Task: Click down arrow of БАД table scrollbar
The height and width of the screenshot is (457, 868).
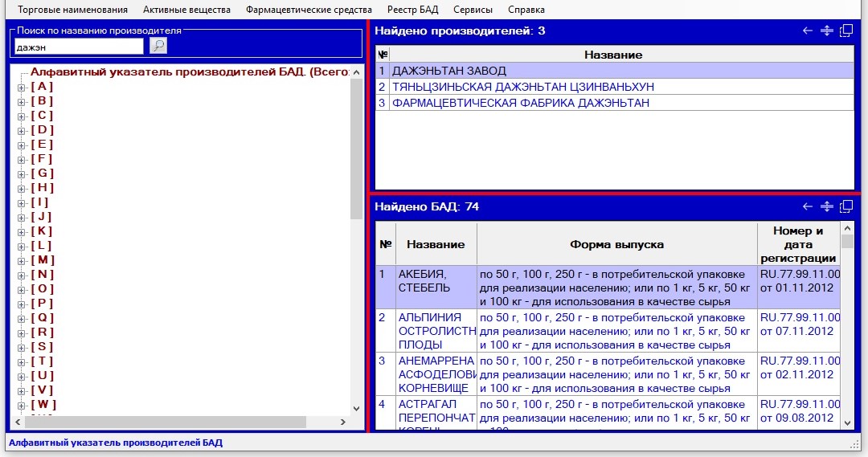Action: [x=847, y=422]
